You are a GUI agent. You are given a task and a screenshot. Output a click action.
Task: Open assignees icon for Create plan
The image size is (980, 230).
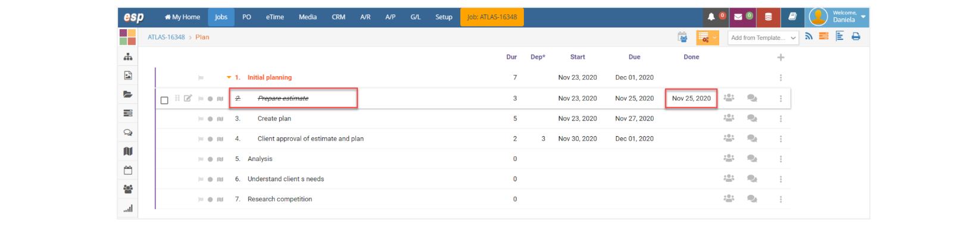[x=729, y=118]
